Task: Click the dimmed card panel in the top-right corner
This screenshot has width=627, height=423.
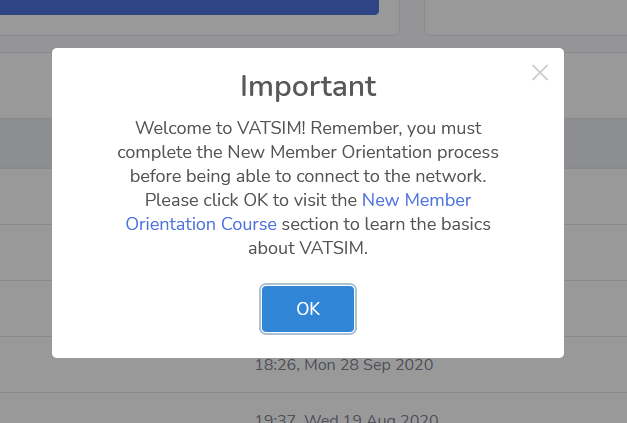Action: pos(525,15)
